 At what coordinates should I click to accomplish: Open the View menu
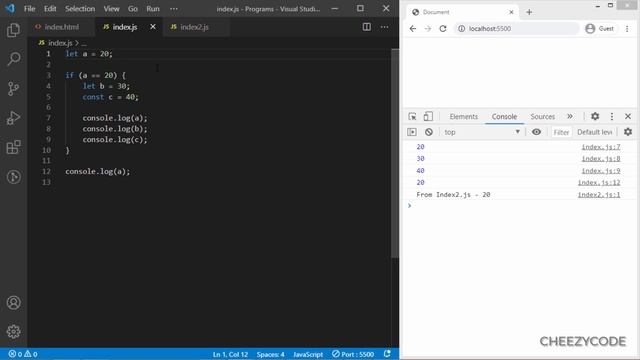pos(111,9)
